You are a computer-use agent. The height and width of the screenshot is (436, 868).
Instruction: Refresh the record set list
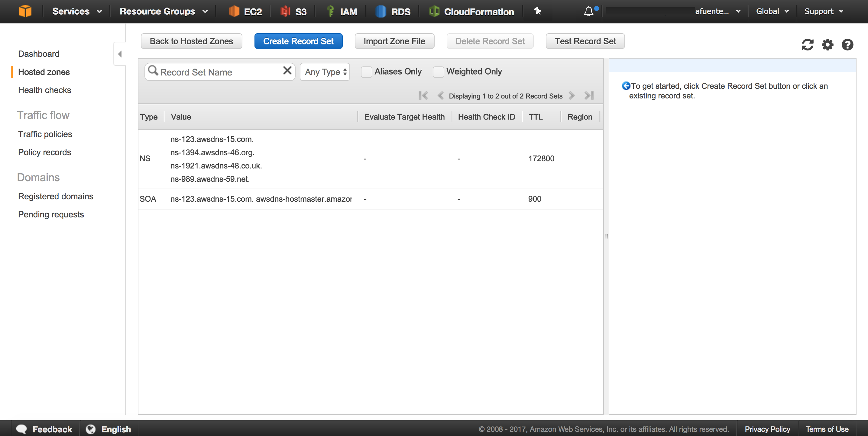[x=807, y=44]
